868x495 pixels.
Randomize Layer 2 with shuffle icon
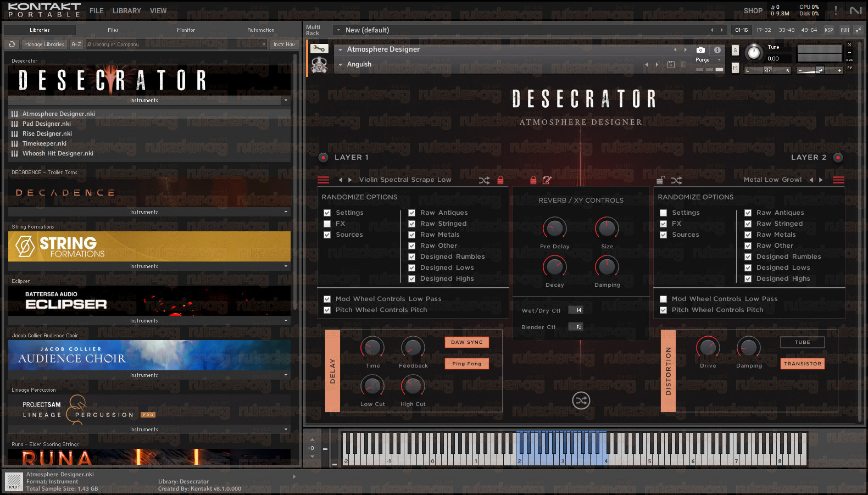(x=676, y=180)
